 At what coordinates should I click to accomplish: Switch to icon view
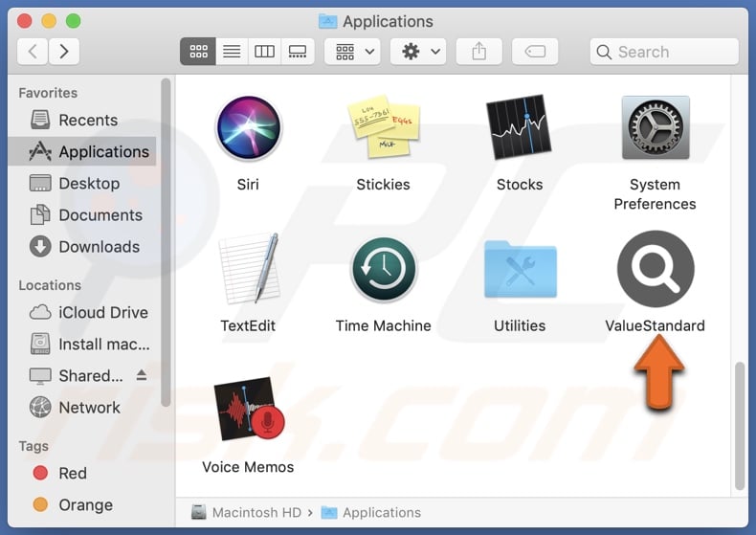[x=198, y=51]
